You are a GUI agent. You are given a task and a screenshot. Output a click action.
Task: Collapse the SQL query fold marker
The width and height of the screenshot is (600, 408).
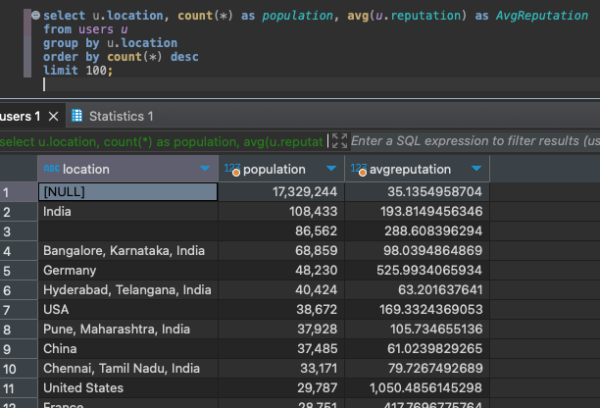tap(35, 16)
